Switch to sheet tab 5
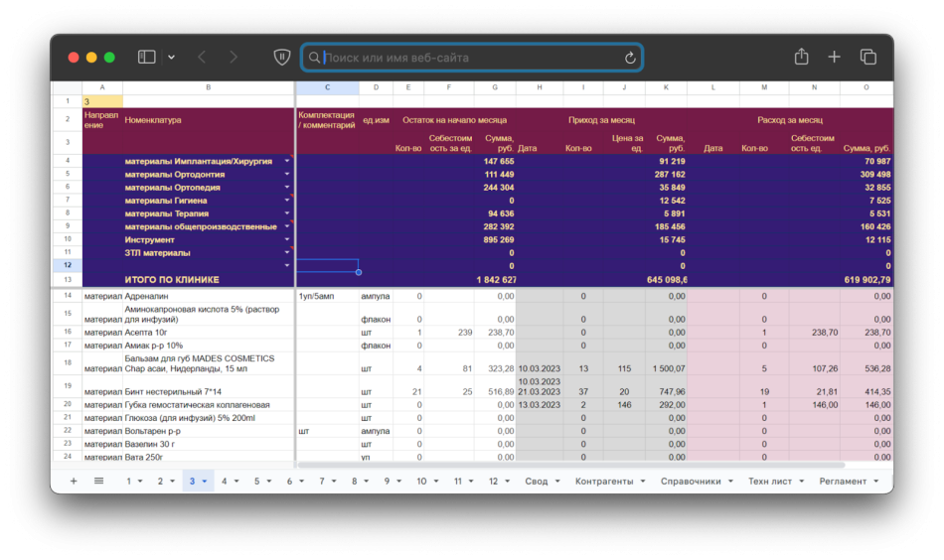 pyautogui.click(x=256, y=482)
